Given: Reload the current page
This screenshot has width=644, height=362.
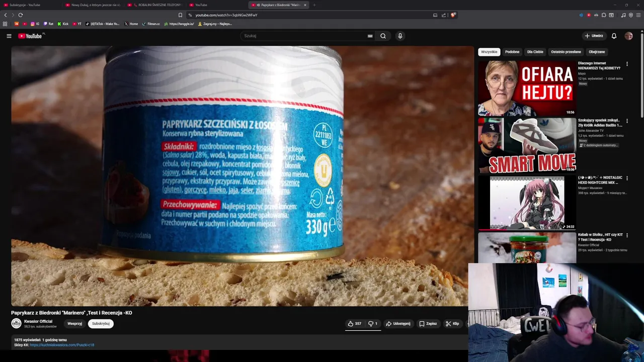Looking at the screenshot, I should (x=21, y=15).
